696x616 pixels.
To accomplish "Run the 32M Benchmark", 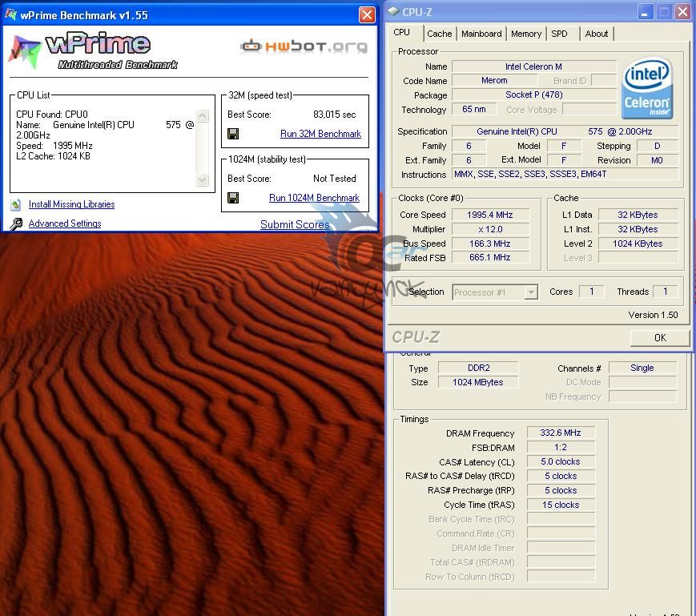I will coord(320,134).
